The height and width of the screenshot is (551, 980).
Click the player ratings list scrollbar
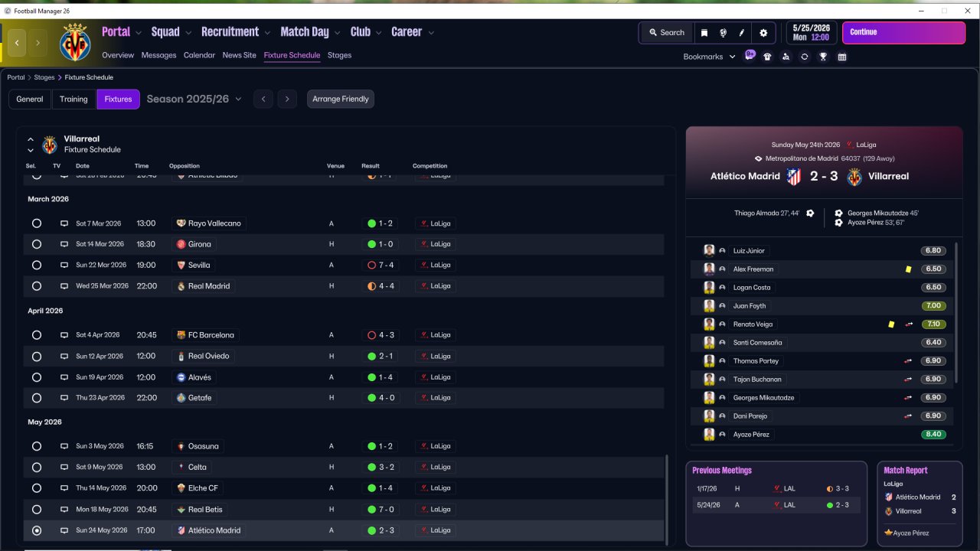coord(958,312)
